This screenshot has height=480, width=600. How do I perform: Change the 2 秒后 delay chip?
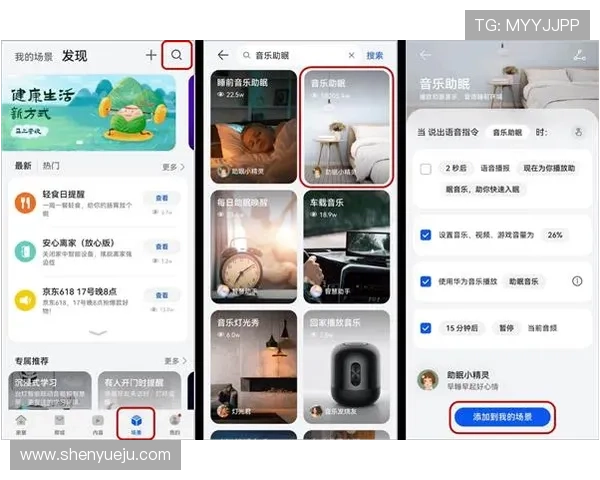pos(456,168)
